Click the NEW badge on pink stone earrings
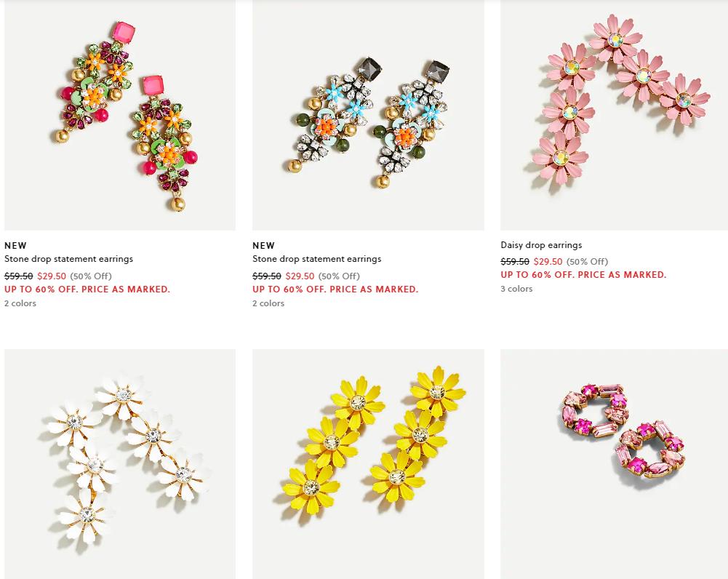The height and width of the screenshot is (579, 728). [16, 246]
